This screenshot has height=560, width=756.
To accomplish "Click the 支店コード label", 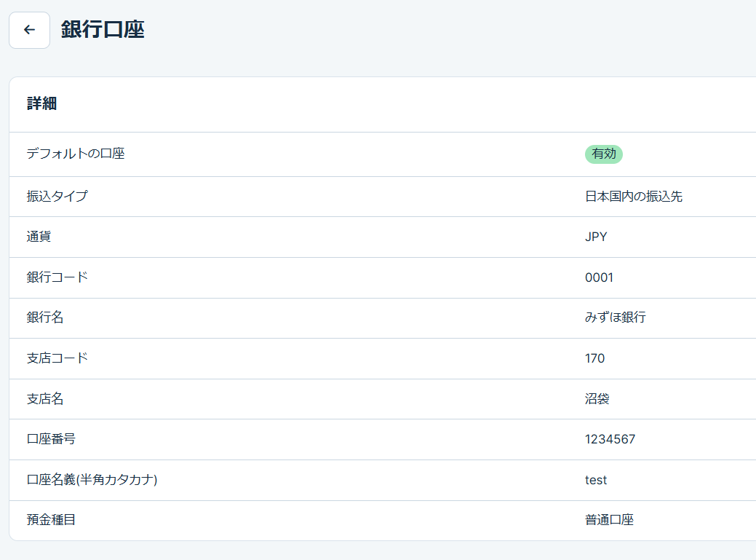I will click(57, 358).
